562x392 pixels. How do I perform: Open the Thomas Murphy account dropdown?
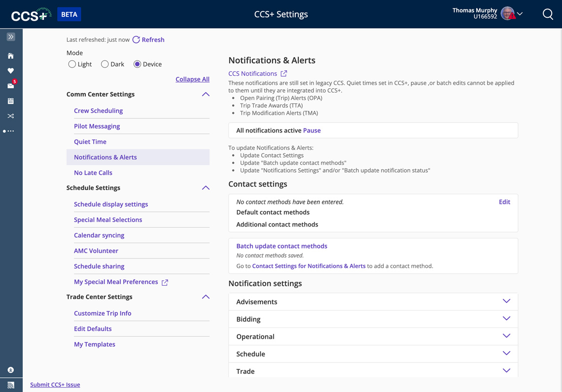[519, 14]
